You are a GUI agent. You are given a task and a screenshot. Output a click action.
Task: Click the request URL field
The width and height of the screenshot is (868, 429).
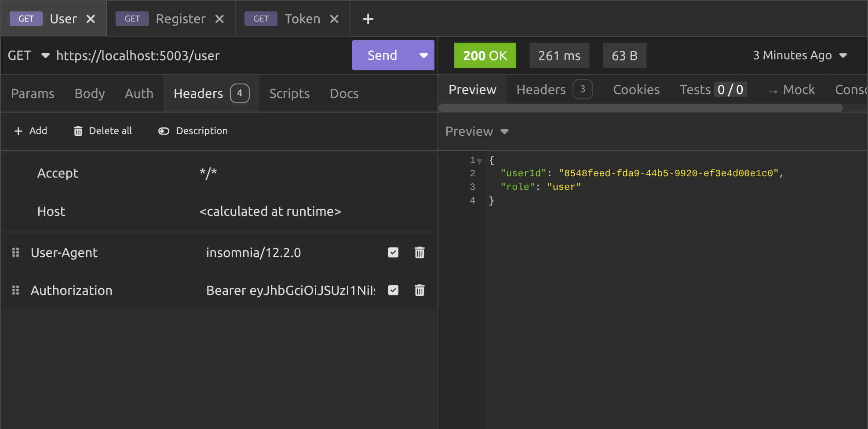[198, 56]
